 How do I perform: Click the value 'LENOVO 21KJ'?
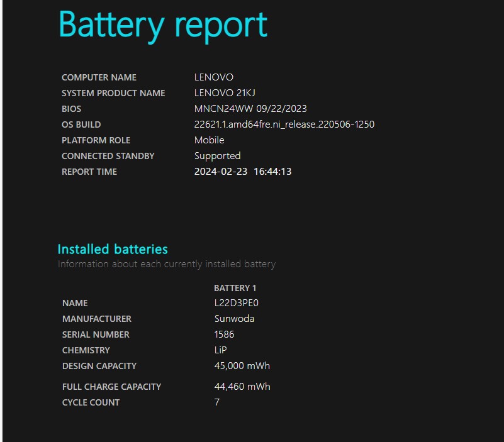tap(225, 93)
